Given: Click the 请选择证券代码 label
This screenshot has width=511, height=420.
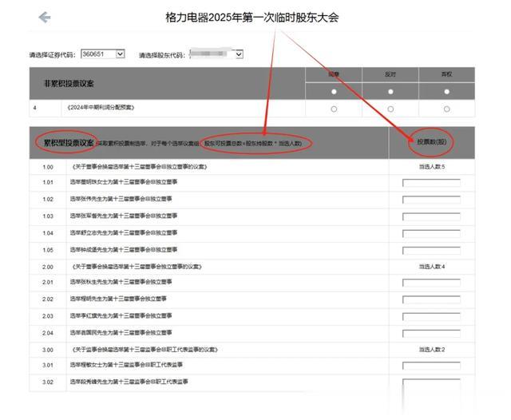Looking at the screenshot, I should point(52,55).
